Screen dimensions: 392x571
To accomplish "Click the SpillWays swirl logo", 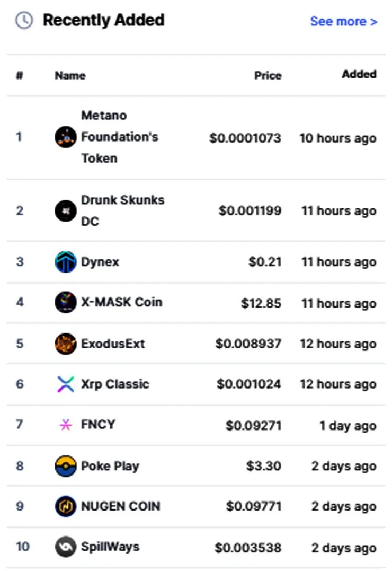I will [66, 547].
